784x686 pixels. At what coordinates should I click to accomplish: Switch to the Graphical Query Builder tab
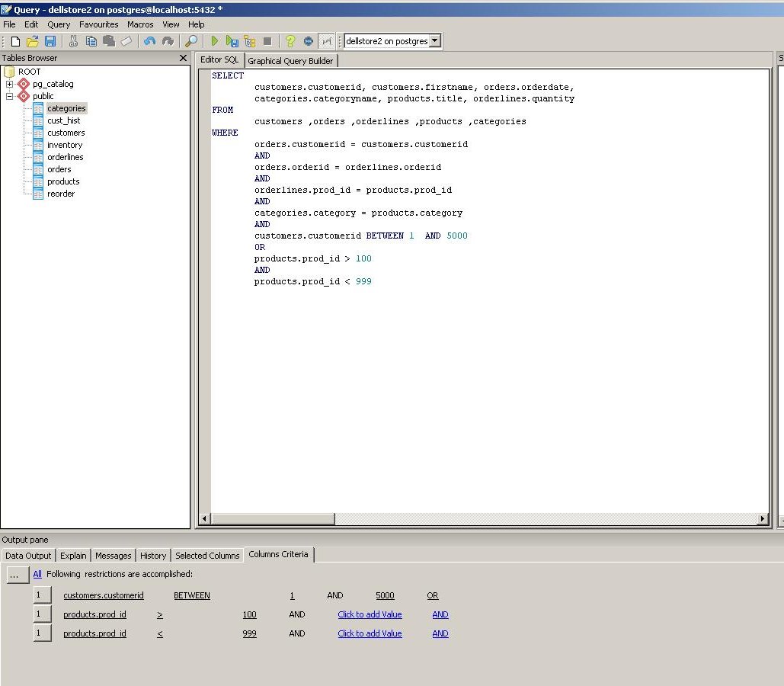290,61
